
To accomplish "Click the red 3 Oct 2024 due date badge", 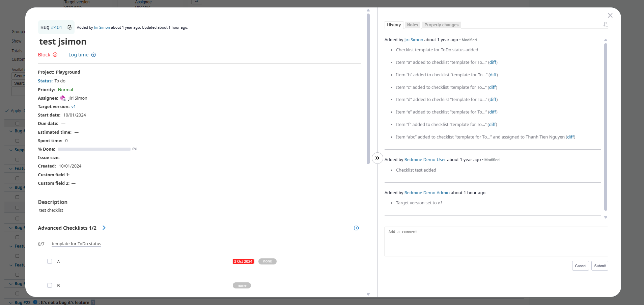I will pyautogui.click(x=243, y=261).
